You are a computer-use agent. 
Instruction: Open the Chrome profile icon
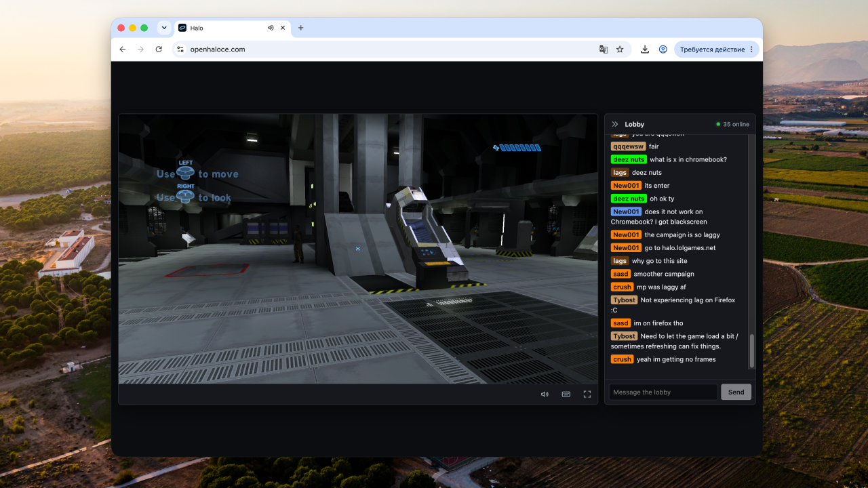tap(663, 49)
